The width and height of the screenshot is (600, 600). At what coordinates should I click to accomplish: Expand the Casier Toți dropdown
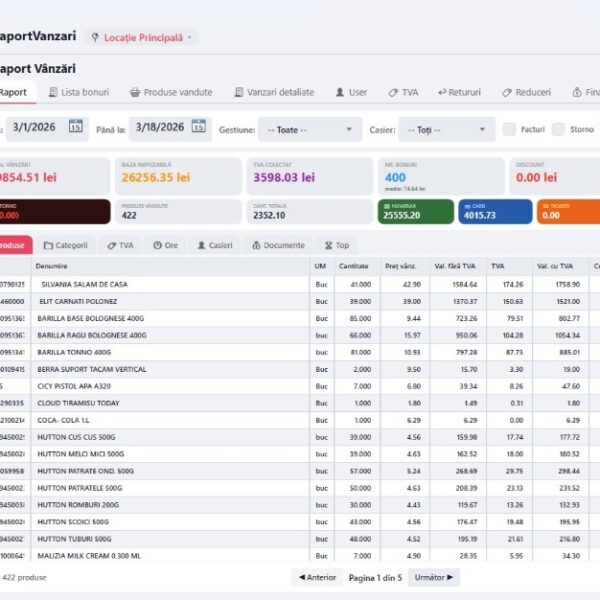(x=447, y=130)
